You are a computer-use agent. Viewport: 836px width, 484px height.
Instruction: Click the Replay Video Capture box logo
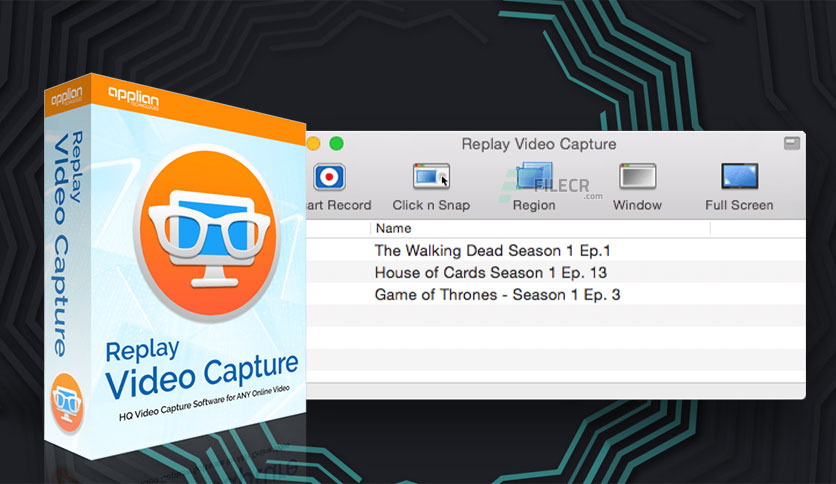click(x=207, y=232)
